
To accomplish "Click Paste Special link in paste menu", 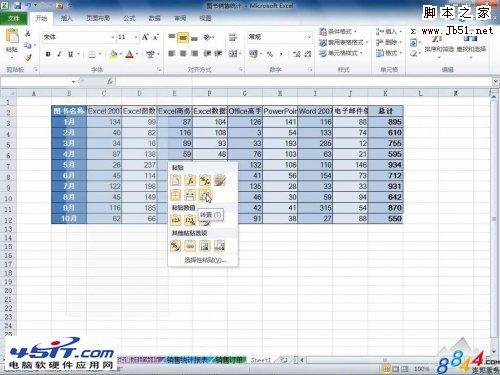I will tap(205, 260).
